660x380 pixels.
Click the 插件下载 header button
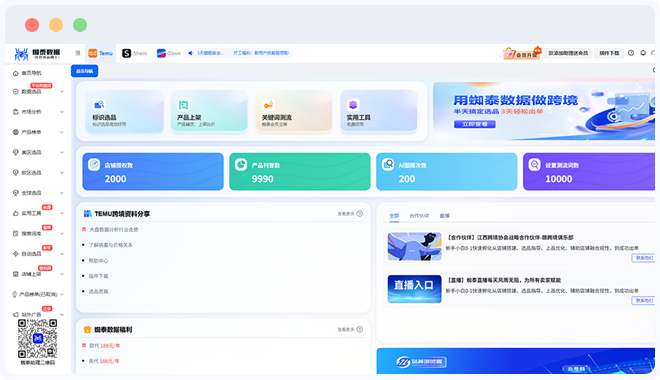(609, 53)
